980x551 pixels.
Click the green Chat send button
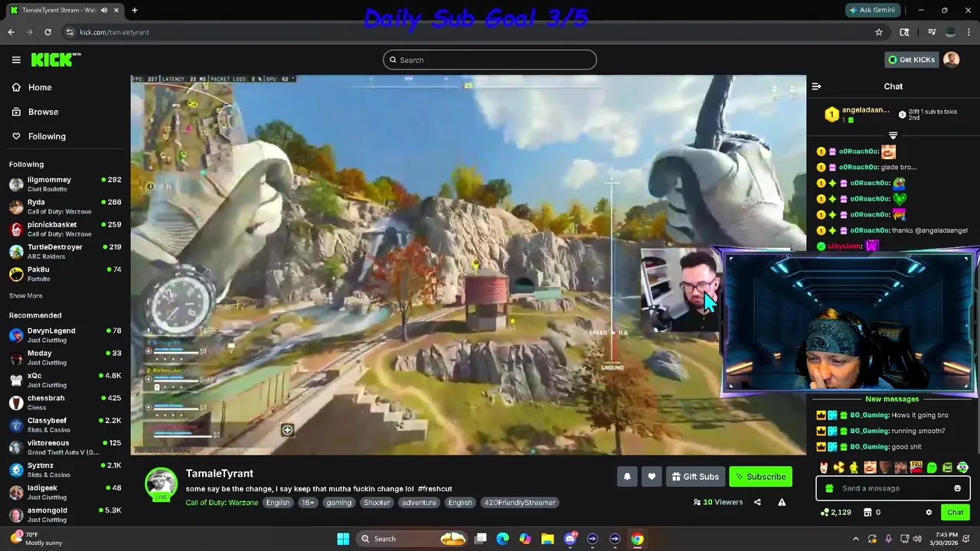coord(955,512)
